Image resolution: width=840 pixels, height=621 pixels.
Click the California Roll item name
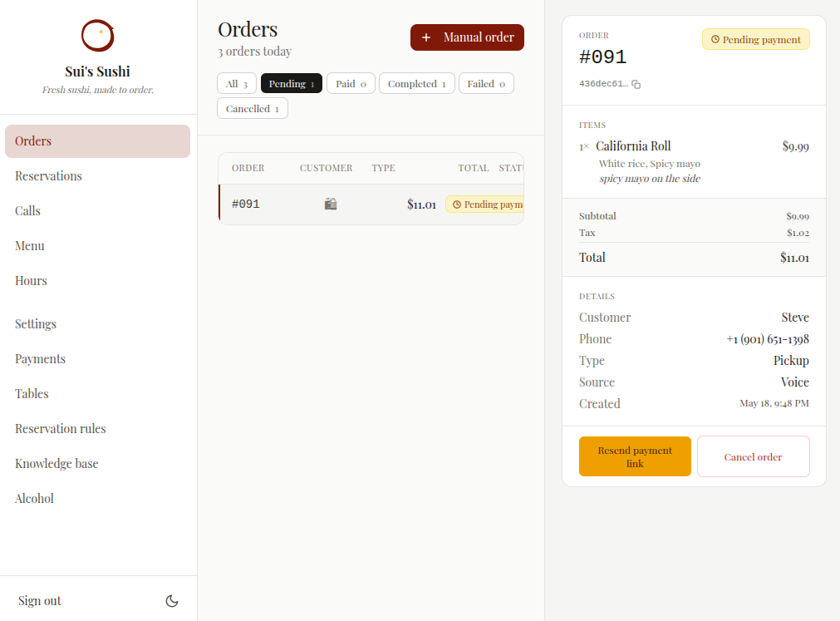pos(633,146)
